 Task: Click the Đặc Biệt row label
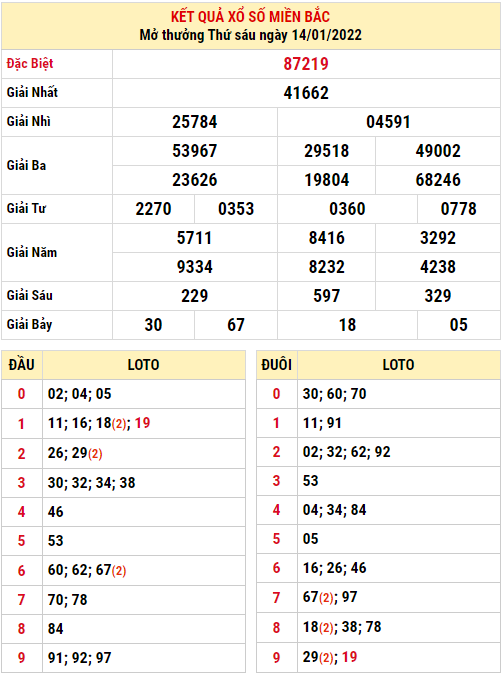[x=30, y=64]
